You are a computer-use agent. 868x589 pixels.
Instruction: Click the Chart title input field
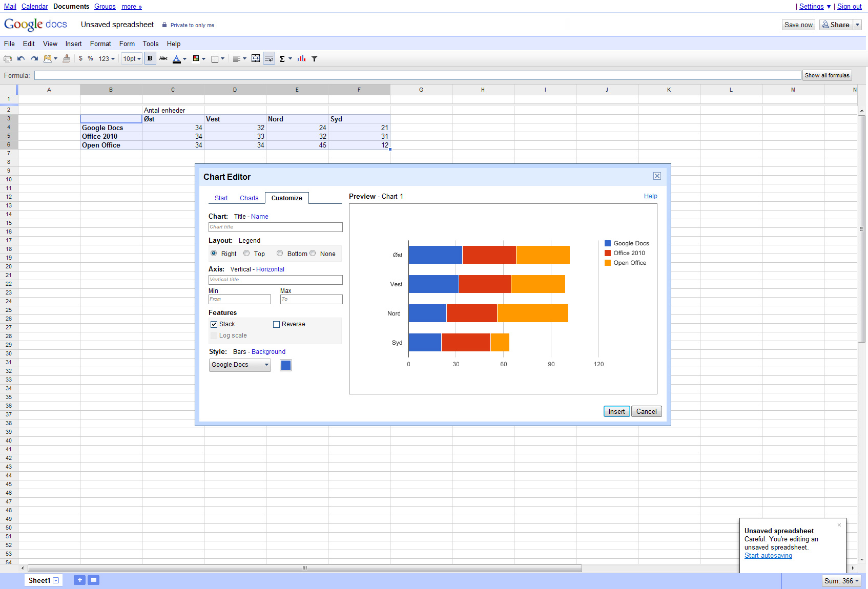[275, 227]
